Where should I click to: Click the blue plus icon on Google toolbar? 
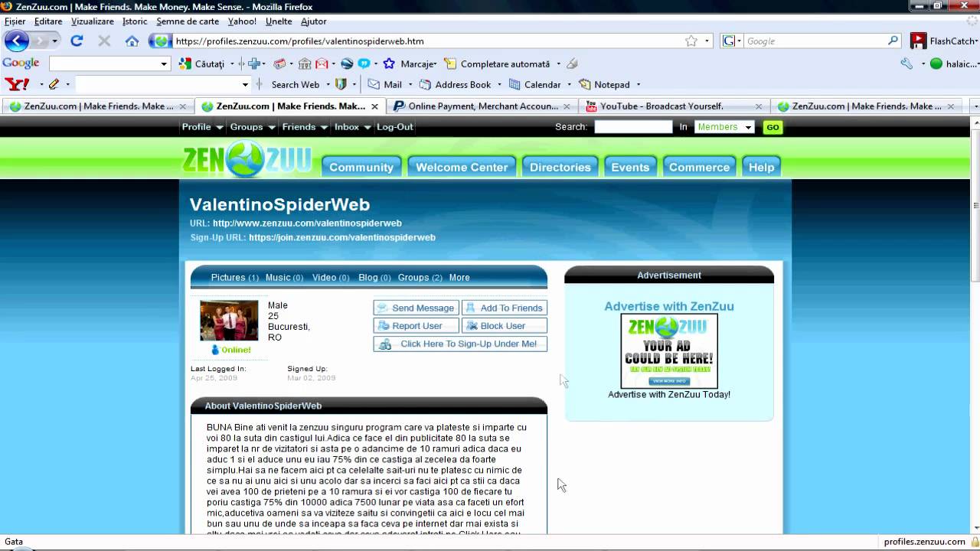click(254, 64)
